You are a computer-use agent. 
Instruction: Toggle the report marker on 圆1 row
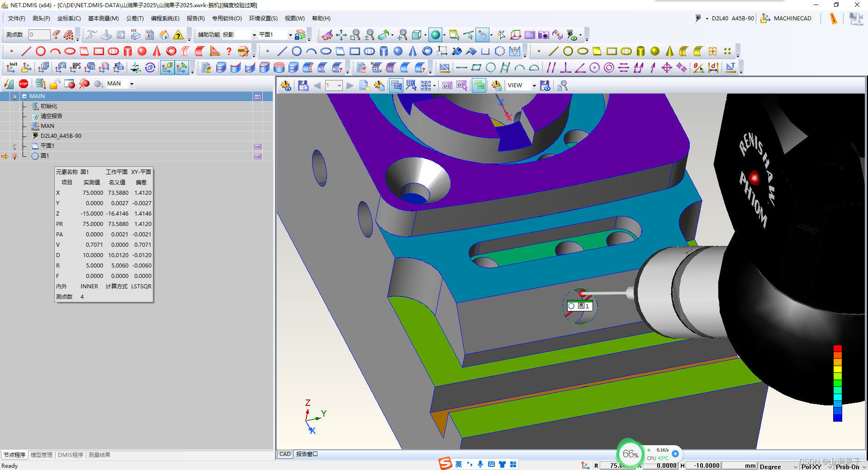click(x=258, y=156)
